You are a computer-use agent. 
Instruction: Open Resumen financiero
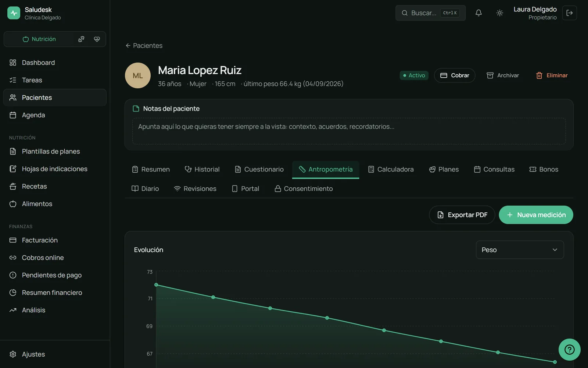[55, 293]
